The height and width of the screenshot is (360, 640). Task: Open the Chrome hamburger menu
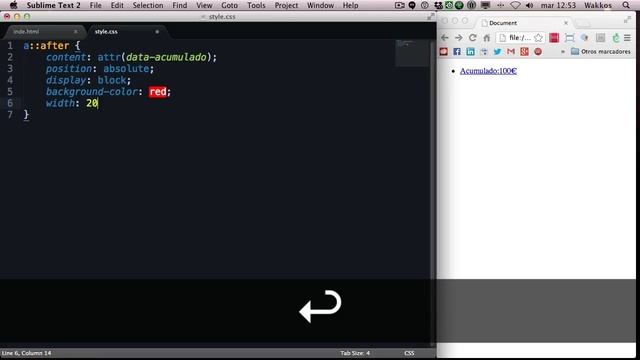tap(627, 38)
